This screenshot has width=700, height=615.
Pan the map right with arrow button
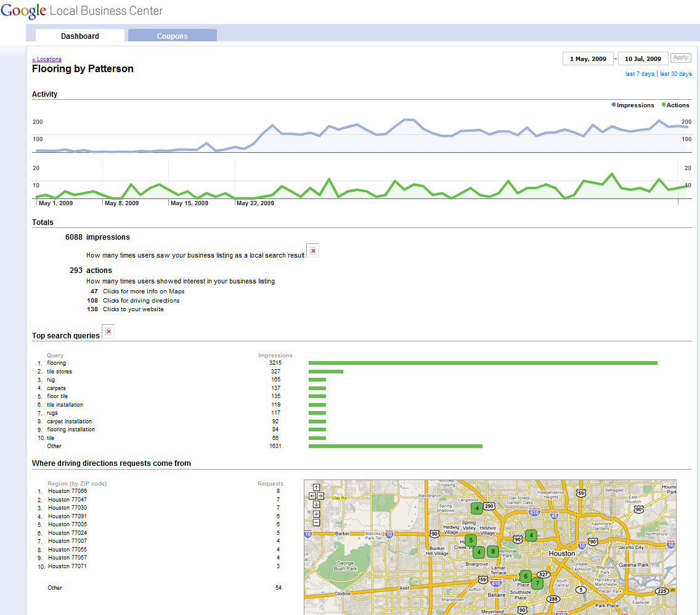click(320, 496)
